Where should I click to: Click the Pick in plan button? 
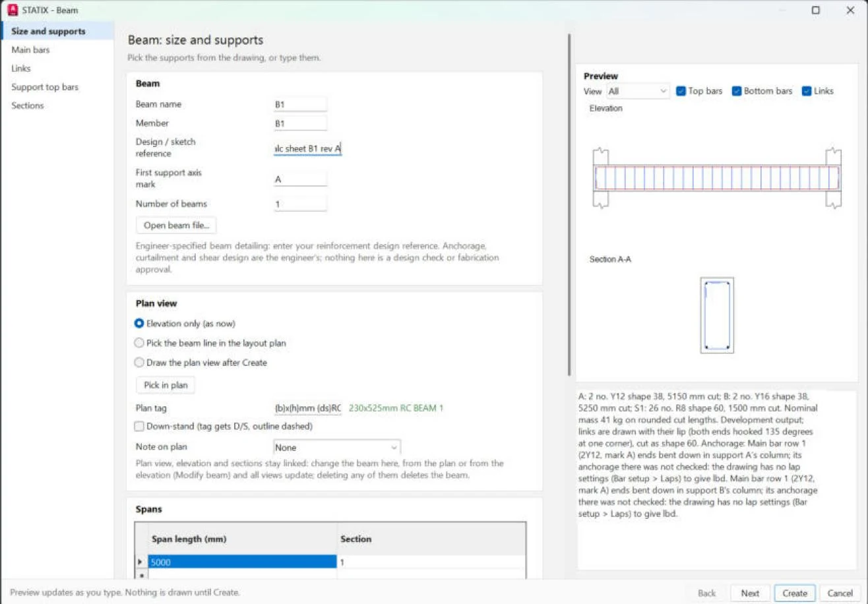pyautogui.click(x=166, y=384)
